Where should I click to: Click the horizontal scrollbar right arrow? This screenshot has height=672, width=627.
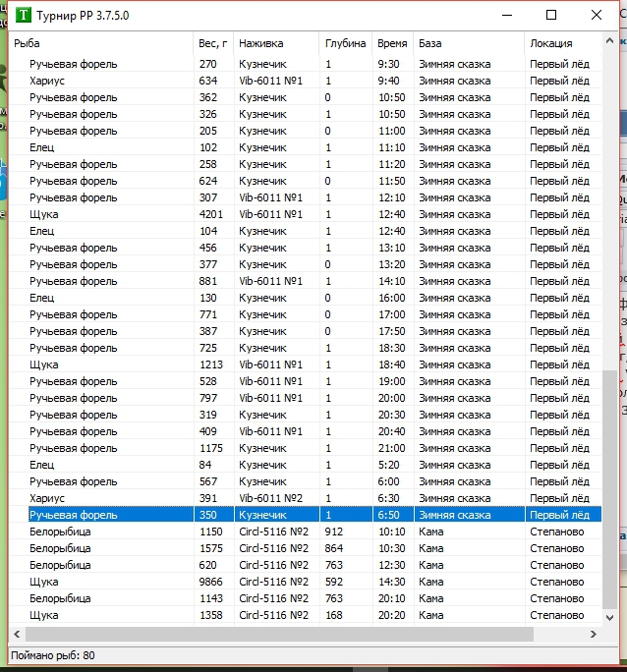594,634
